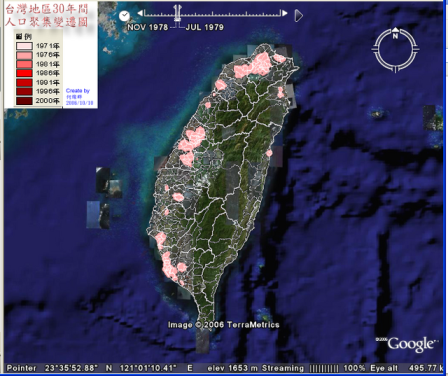Click the time slider range handle
The image size is (448, 376).
177,14
